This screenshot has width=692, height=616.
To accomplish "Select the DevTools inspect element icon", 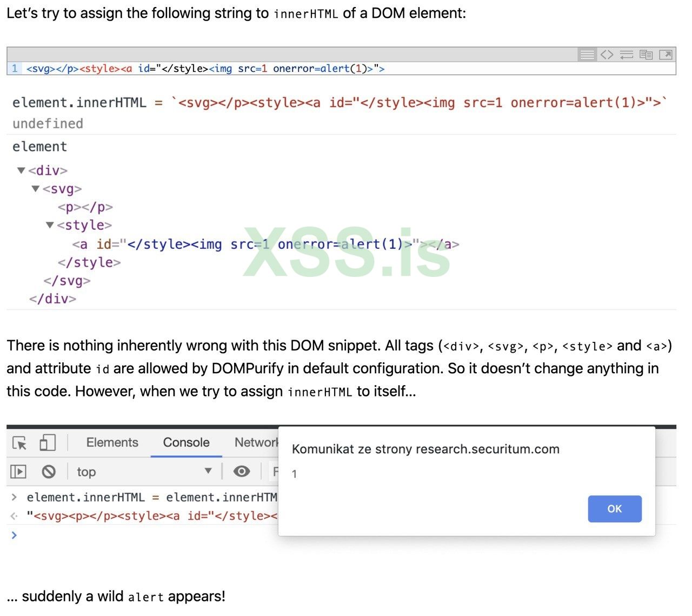I will click(x=19, y=443).
